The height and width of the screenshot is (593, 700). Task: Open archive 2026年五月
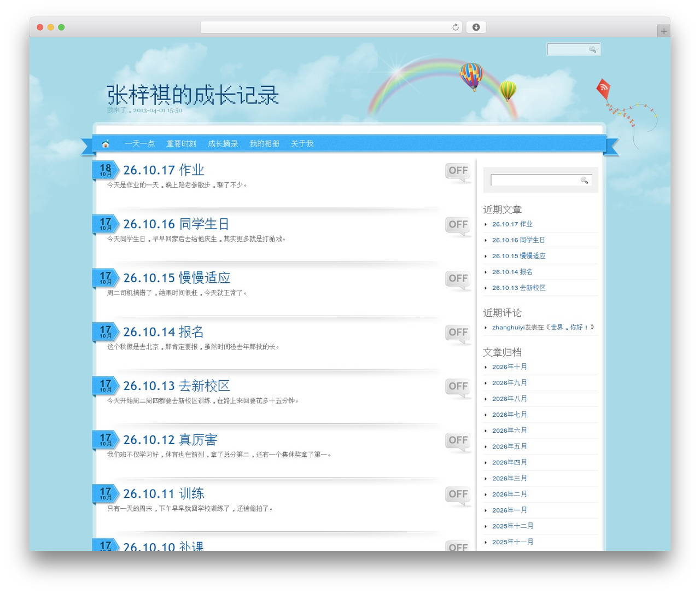tap(509, 446)
